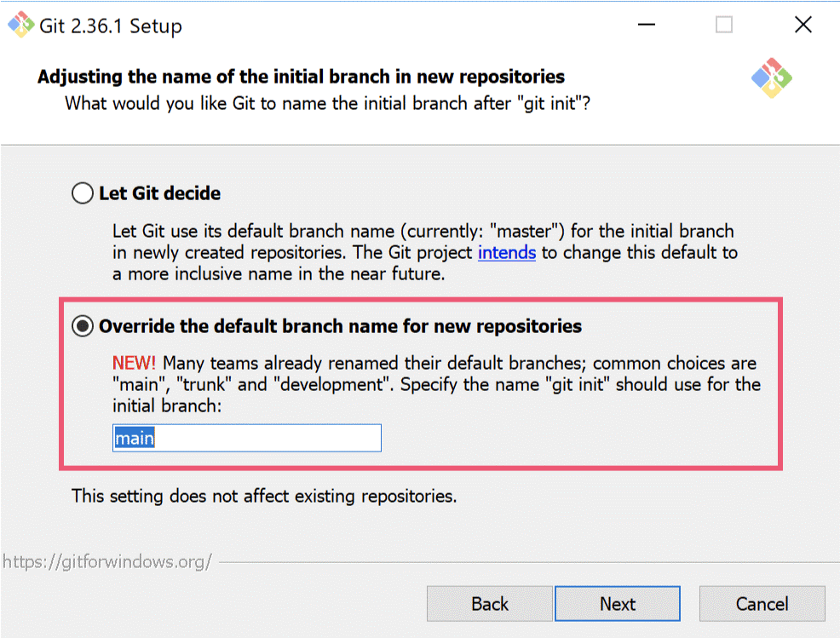840x638 pixels.
Task: Cancel the Git installation
Action: [762, 603]
